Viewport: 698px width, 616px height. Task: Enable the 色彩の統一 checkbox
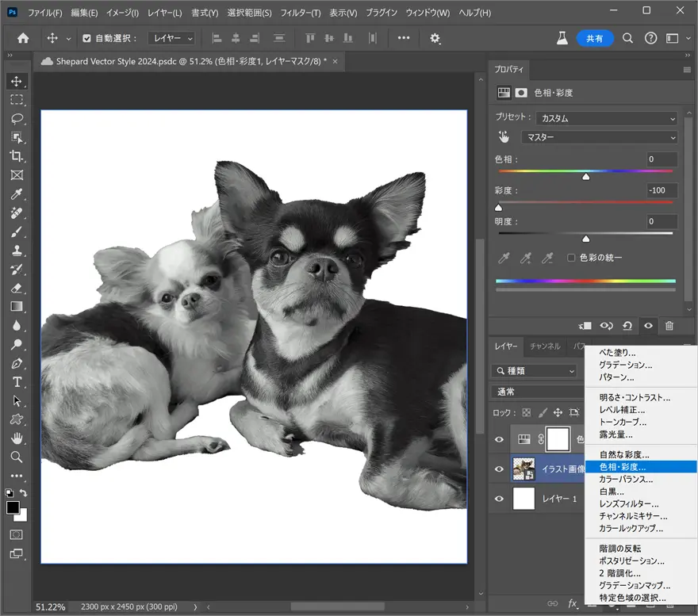(571, 258)
